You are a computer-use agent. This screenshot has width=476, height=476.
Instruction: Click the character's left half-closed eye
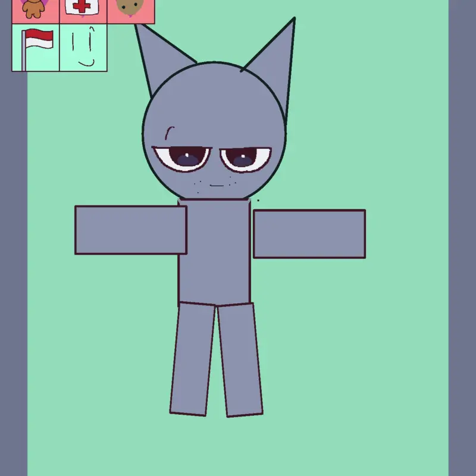pos(182,158)
